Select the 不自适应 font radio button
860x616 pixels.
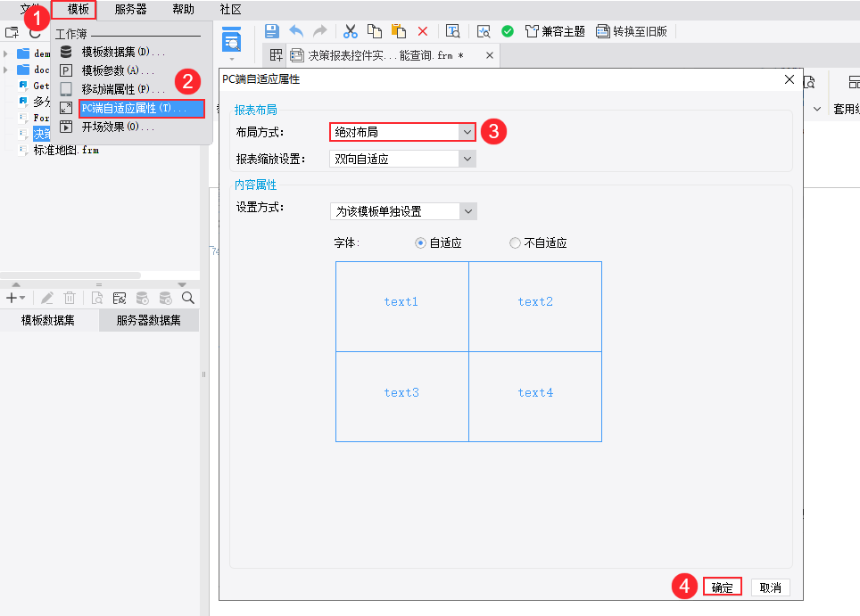click(x=515, y=242)
